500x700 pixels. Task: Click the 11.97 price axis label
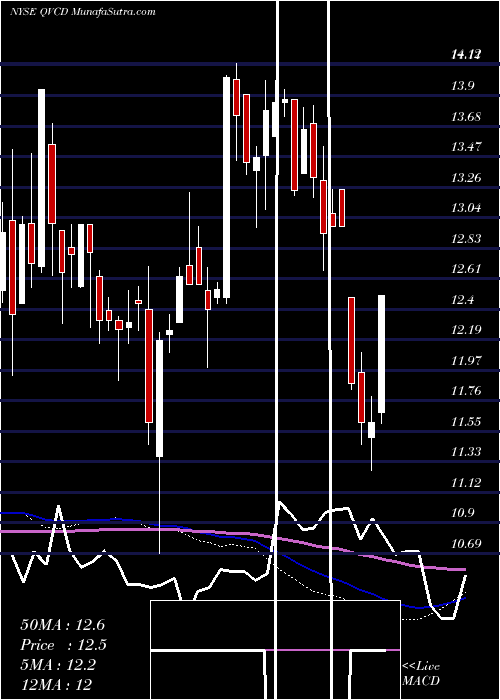(466, 360)
